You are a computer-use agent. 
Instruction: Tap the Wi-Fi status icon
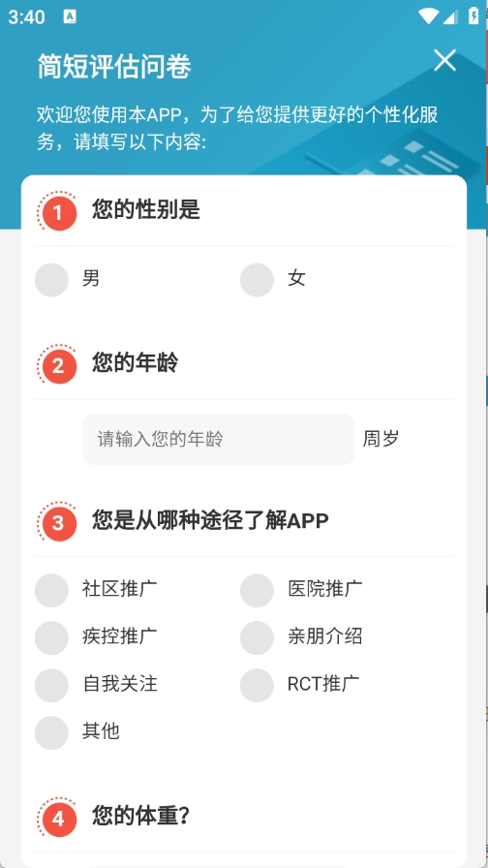click(428, 16)
